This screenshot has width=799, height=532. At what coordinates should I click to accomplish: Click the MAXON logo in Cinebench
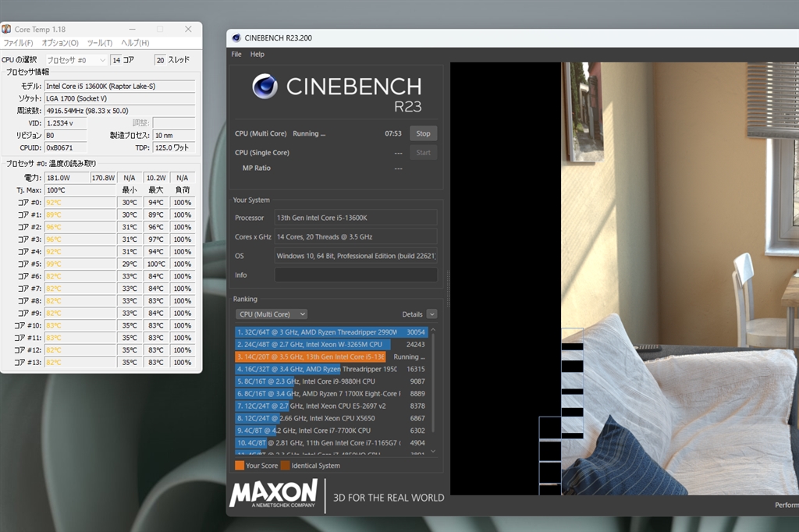point(274,493)
